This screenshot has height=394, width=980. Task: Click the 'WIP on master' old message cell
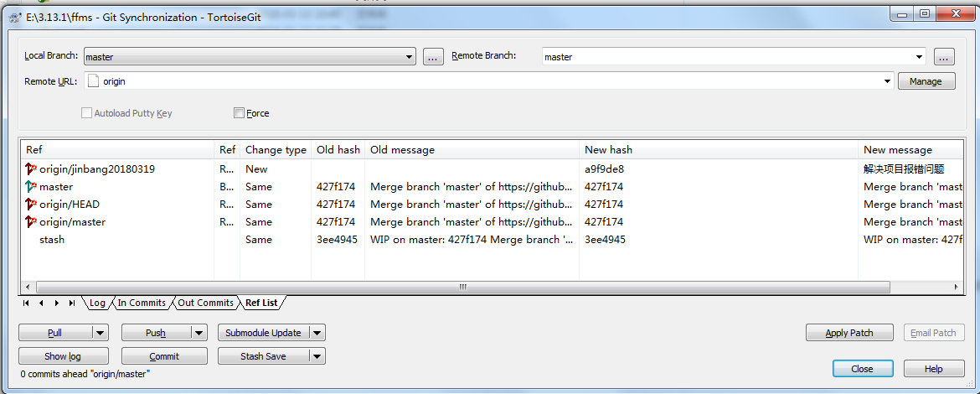click(472, 240)
